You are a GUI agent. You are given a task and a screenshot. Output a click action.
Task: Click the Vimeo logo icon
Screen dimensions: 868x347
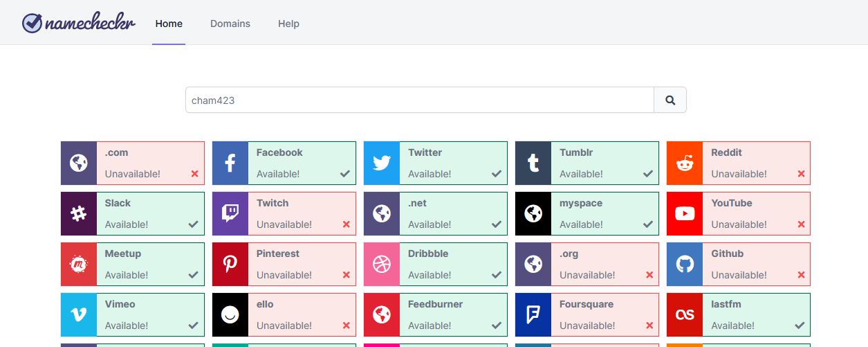click(x=79, y=315)
